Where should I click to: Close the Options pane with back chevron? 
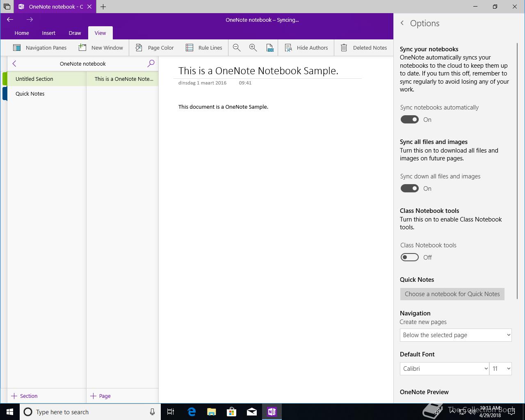point(402,23)
